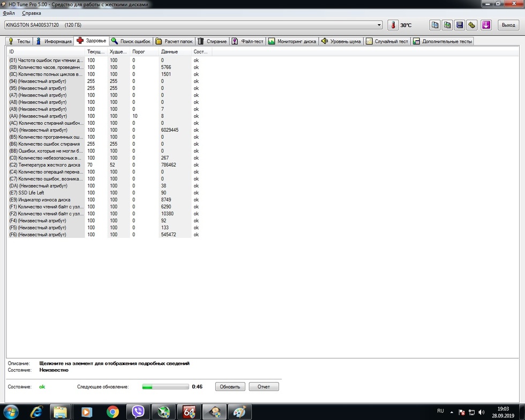Click the thermometer temperature icon
Screen dimensions: 525x420
(x=393, y=25)
